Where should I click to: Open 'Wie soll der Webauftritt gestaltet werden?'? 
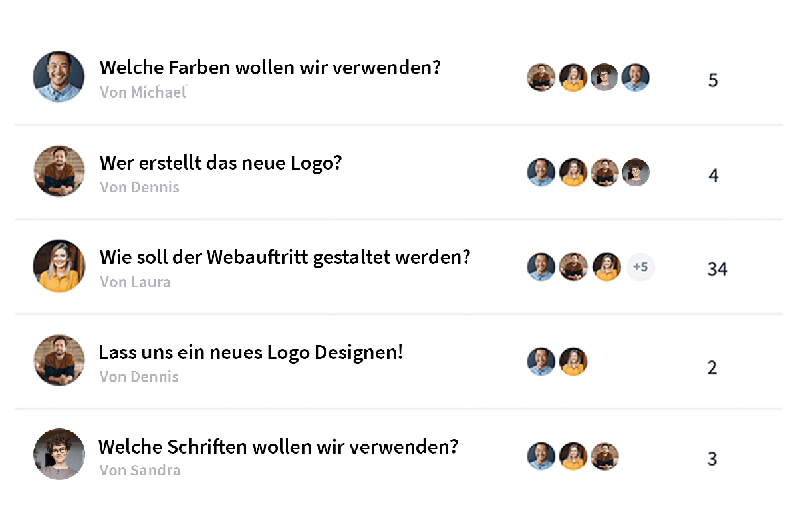coord(285,257)
